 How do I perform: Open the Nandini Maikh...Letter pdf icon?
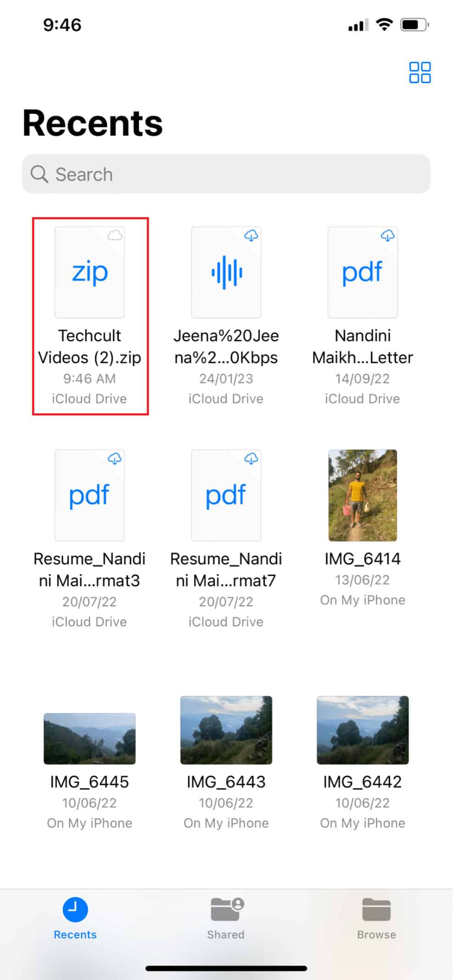click(362, 272)
